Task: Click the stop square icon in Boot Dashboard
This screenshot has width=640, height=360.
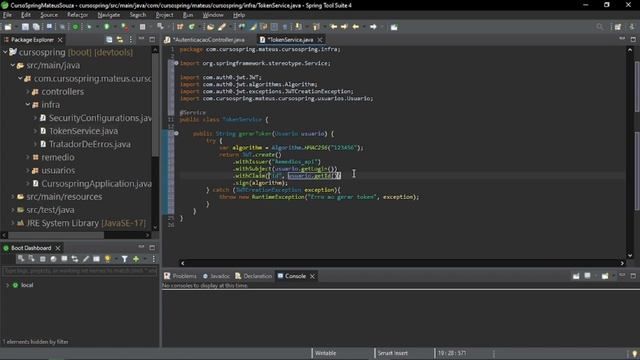Action: pyautogui.click(x=42, y=259)
